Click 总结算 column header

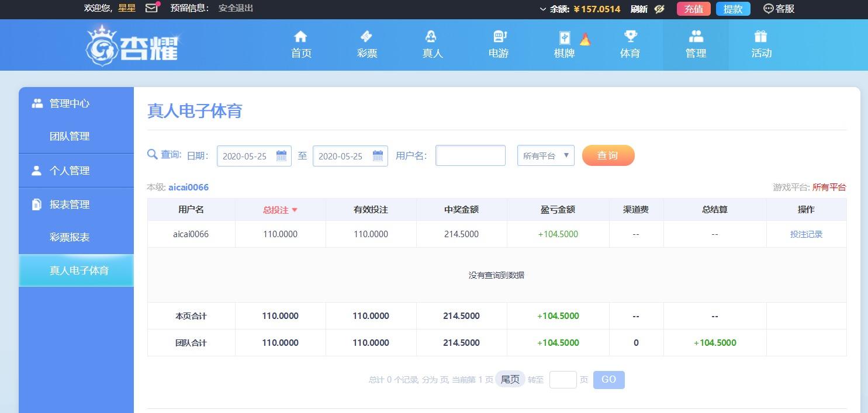[714, 210]
